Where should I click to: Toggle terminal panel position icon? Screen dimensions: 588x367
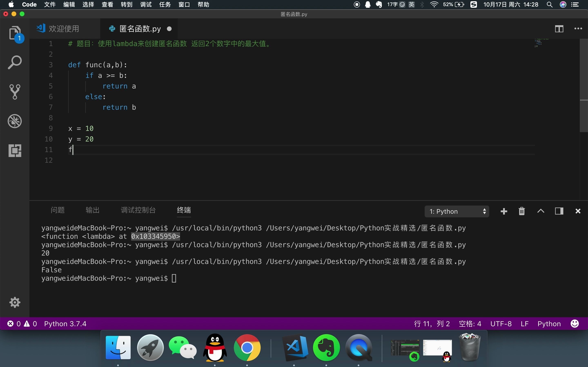tap(559, 211)
